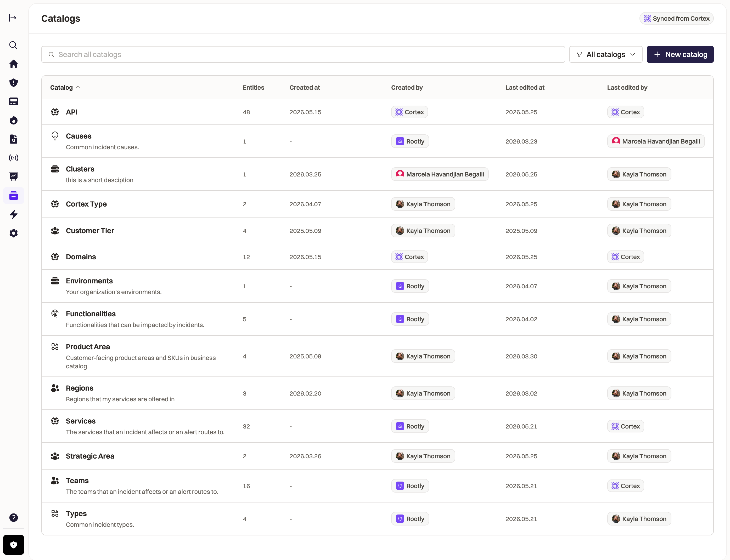Go to the Home icon in sidebar
Image resolution: width=730 pixels, height=560 pixels.
13,64
